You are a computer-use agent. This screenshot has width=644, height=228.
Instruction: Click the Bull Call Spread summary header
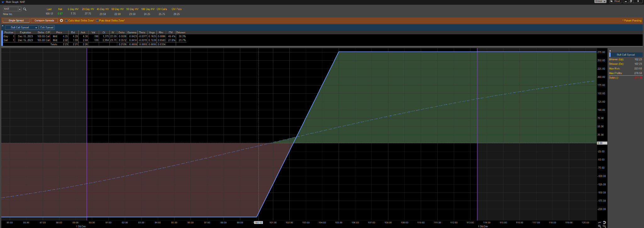pyautogui.click(x=626, y=55)
